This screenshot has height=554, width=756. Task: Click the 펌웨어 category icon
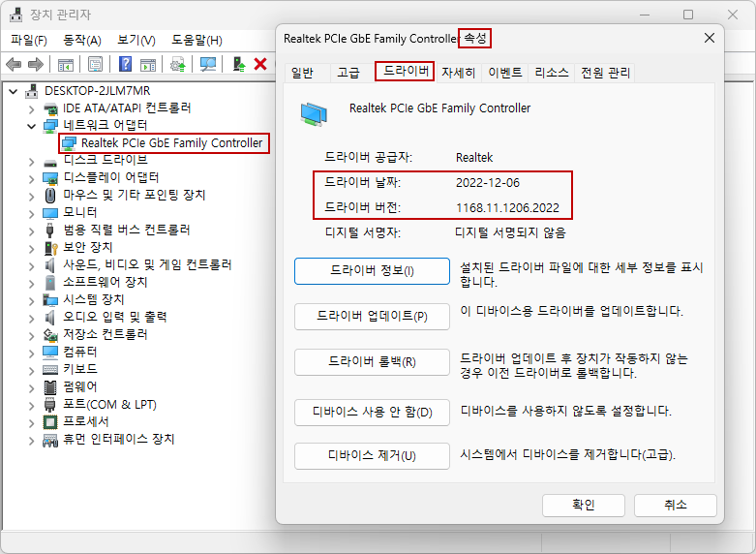(x=50, y=387)
